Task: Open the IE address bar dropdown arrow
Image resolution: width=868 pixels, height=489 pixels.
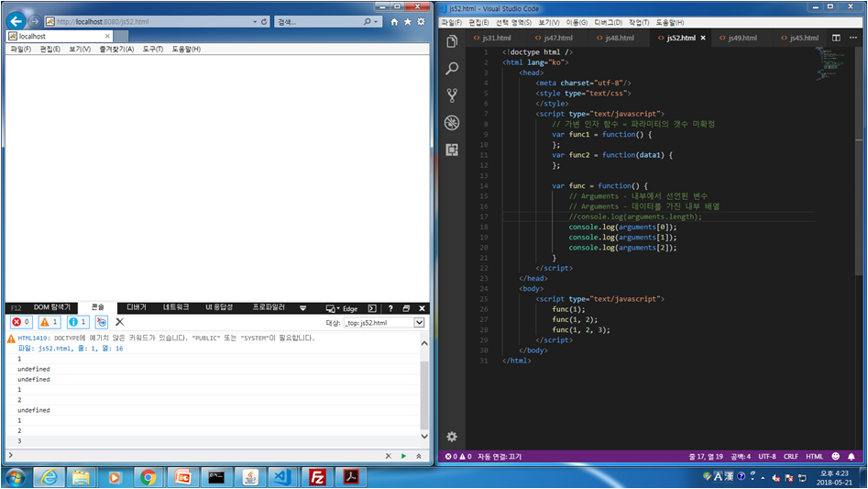Action: (255, 22)
